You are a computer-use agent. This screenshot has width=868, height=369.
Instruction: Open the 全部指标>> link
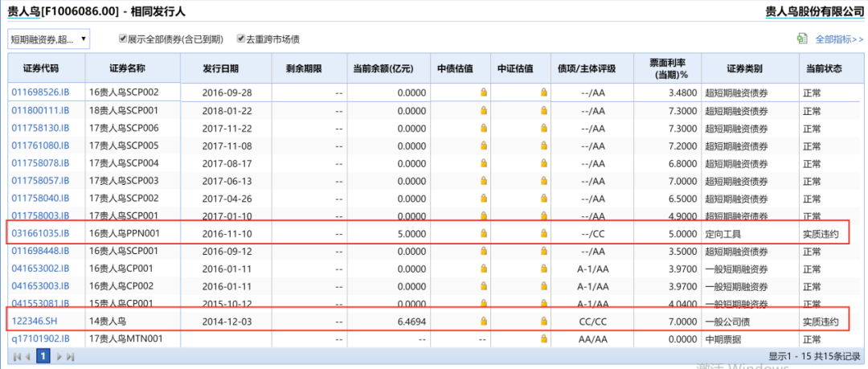tap(839, 39)
